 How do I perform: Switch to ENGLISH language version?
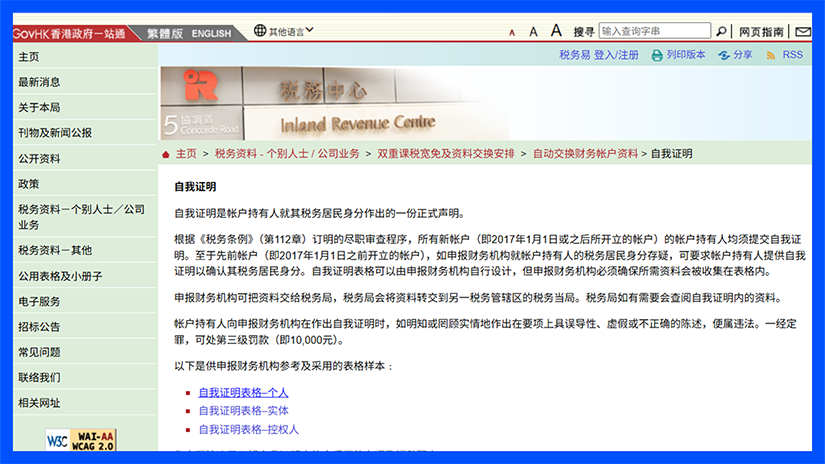211,34
